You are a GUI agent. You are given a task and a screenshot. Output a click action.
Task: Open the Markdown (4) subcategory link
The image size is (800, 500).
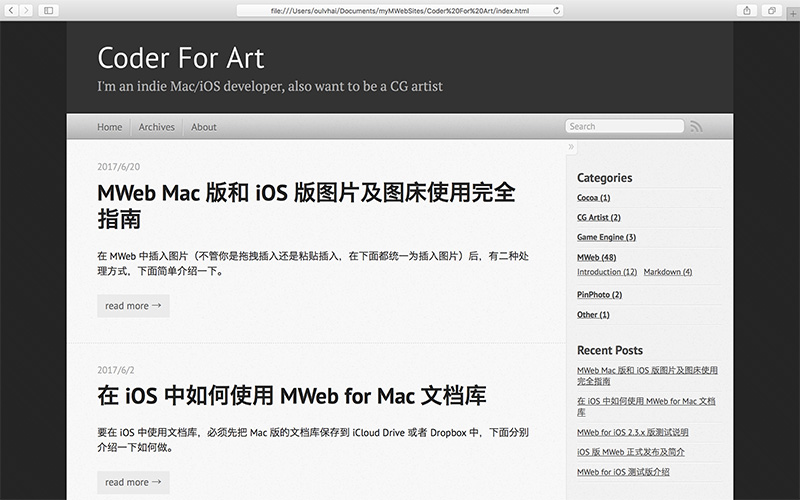668,272
